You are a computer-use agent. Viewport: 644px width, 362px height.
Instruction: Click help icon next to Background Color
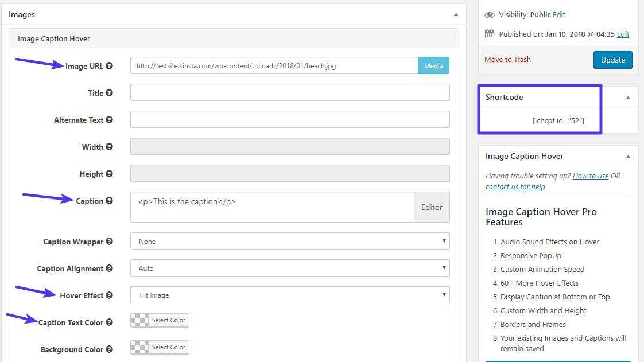coord(109,349)
